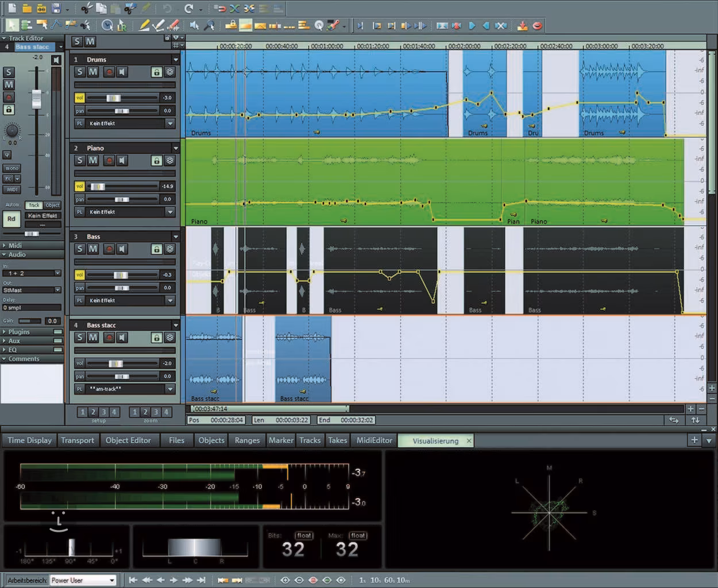Toggle the lock on the Bass stacc track
This screenshot has width=718, height=588.
156,338
